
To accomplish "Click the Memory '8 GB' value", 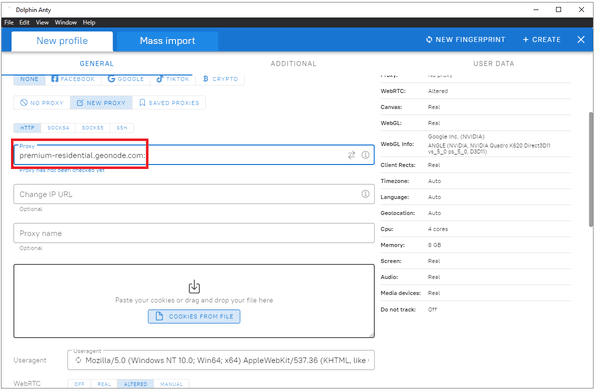I will click(434, 245).
